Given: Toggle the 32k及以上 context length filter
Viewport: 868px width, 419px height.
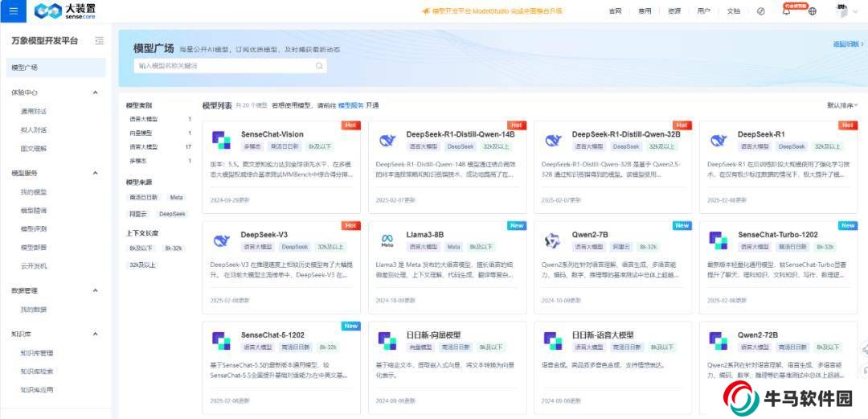Looking at the screenshot, I should (x=142, y=265).
